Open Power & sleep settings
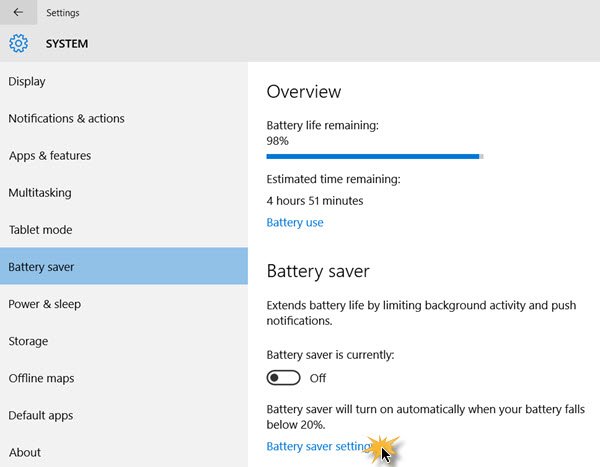 pos(45,303)
